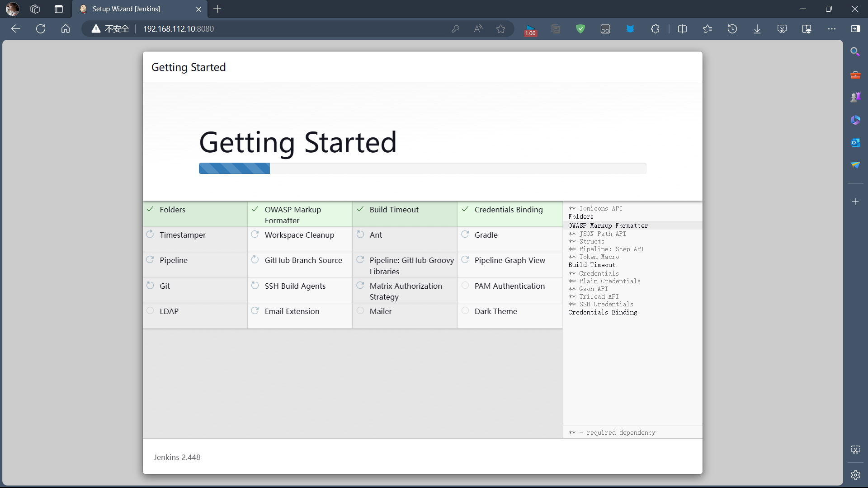Refresh the current page
This screenshot has height=488, width=868.
[40, 28]
